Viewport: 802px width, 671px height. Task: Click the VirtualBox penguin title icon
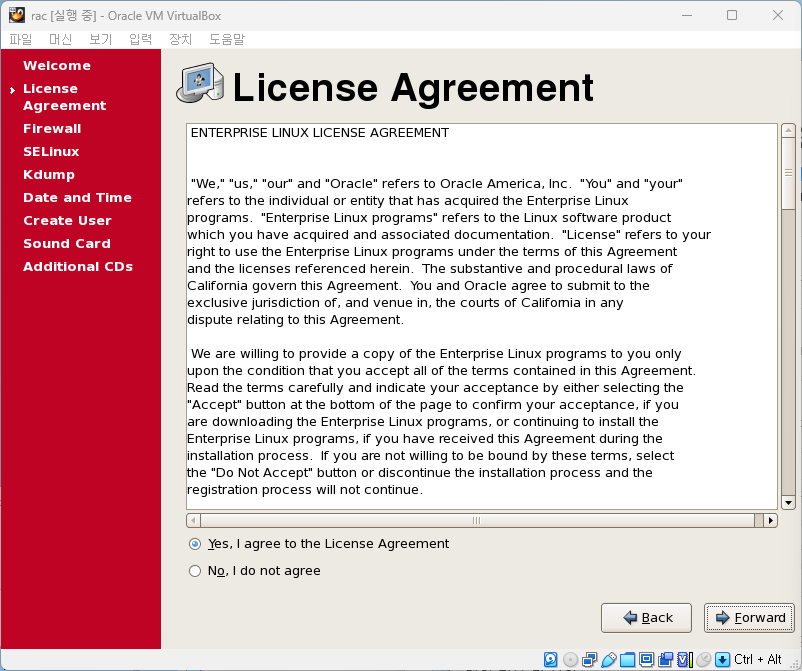click(17, 15)
